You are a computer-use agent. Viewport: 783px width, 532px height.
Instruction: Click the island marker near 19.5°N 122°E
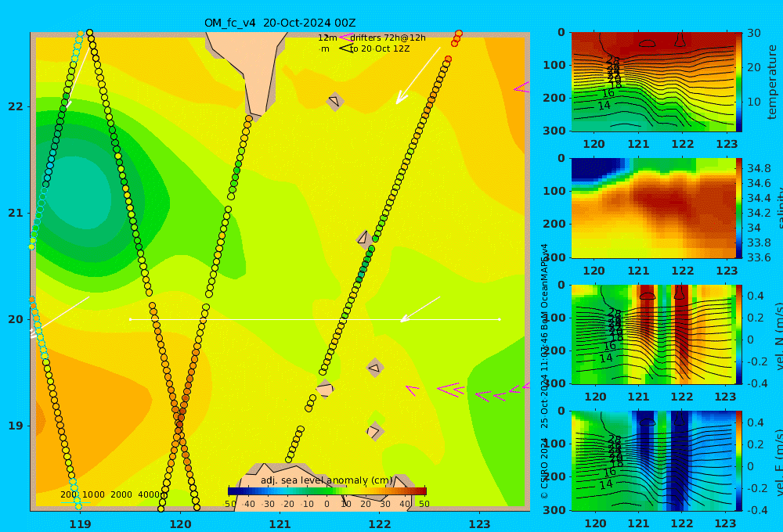[x=375, y=368]
